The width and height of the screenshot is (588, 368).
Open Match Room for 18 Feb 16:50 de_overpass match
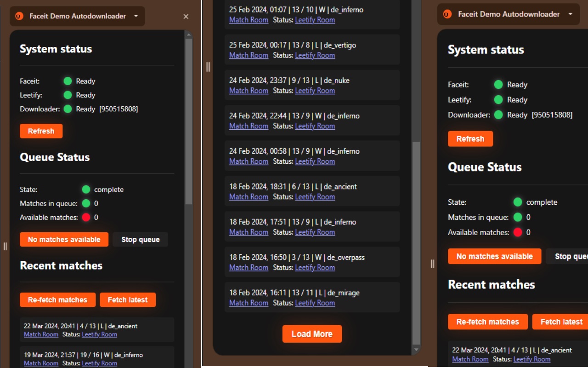coord(249,268)
